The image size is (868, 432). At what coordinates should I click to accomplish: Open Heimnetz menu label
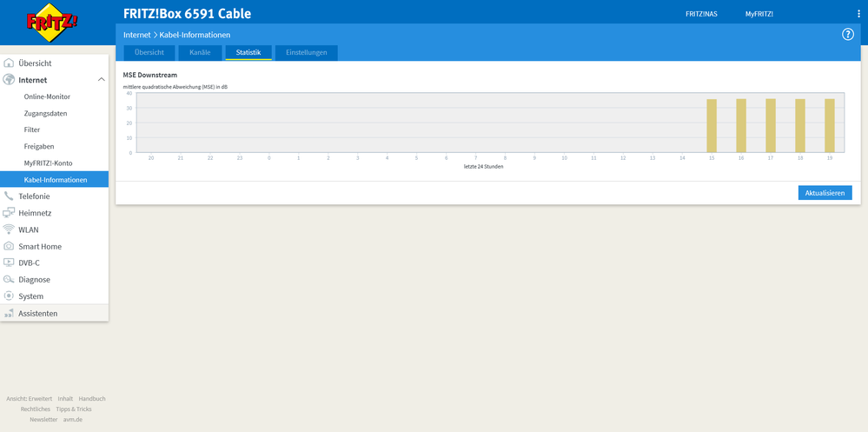pyautogui.click(x=35, y=213)
